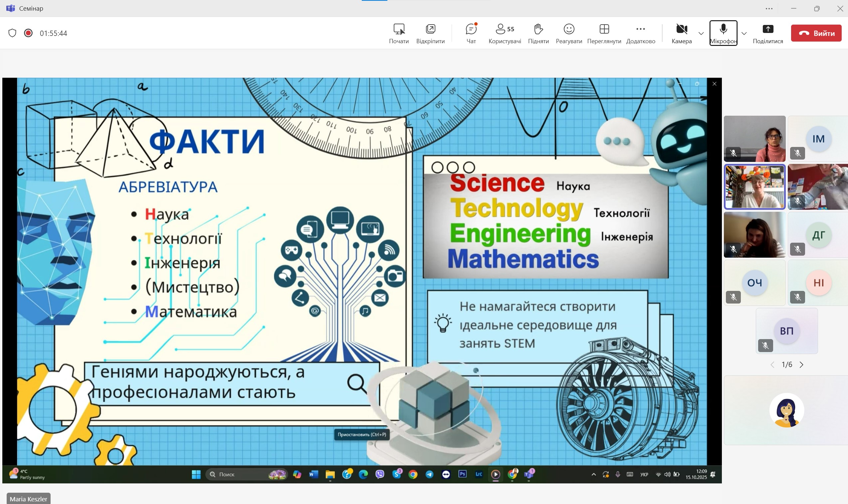The width and height of the screenshot is (848, 504).
Task: Mute the Мікрофон microphone
Action: coord(723,33)
